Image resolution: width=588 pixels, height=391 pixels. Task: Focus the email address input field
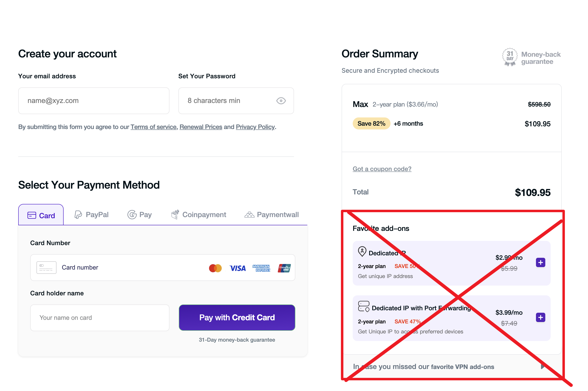click(94, 101)
